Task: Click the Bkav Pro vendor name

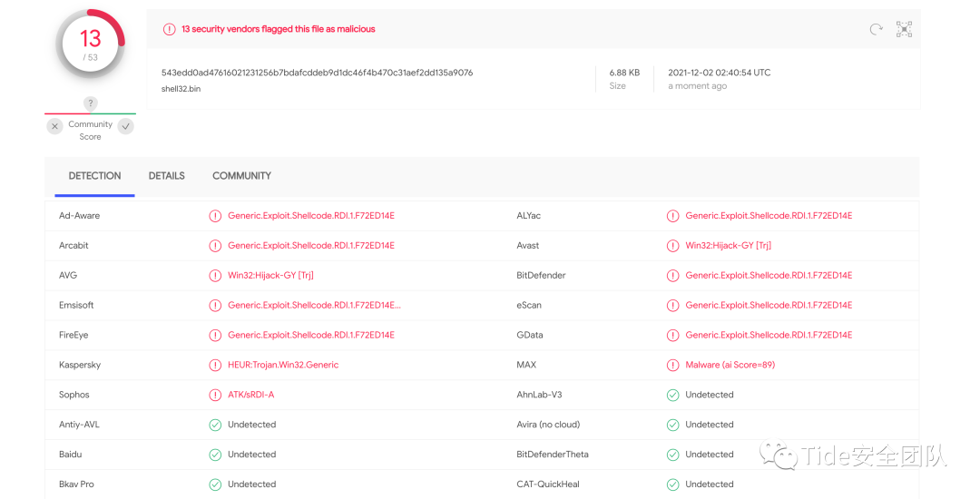Action: click(x=76, y=484)
